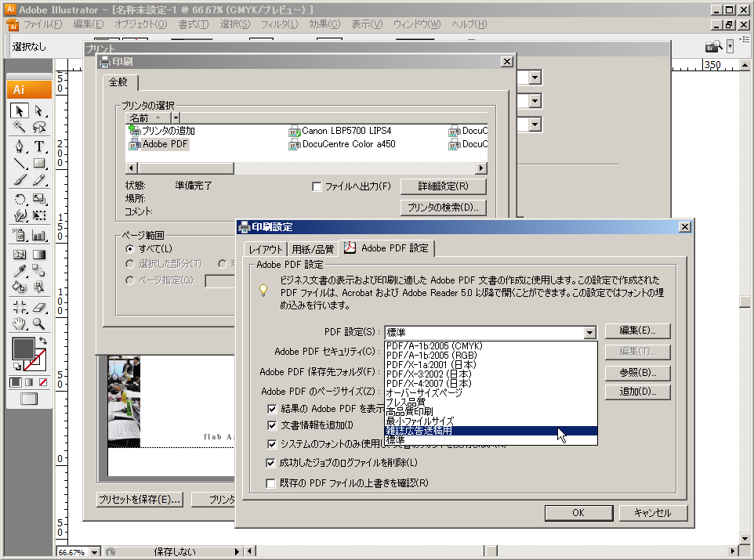Select the Rotate tool

(20, 199)
